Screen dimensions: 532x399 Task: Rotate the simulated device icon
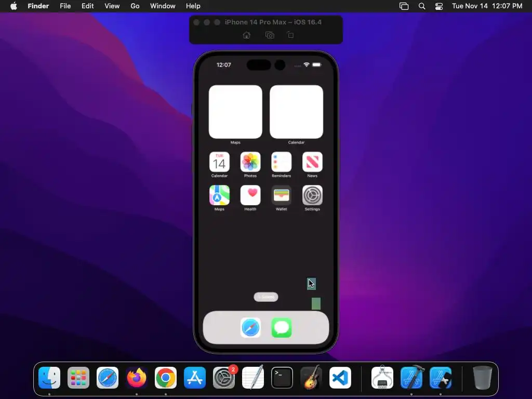(x=290, y=35)
